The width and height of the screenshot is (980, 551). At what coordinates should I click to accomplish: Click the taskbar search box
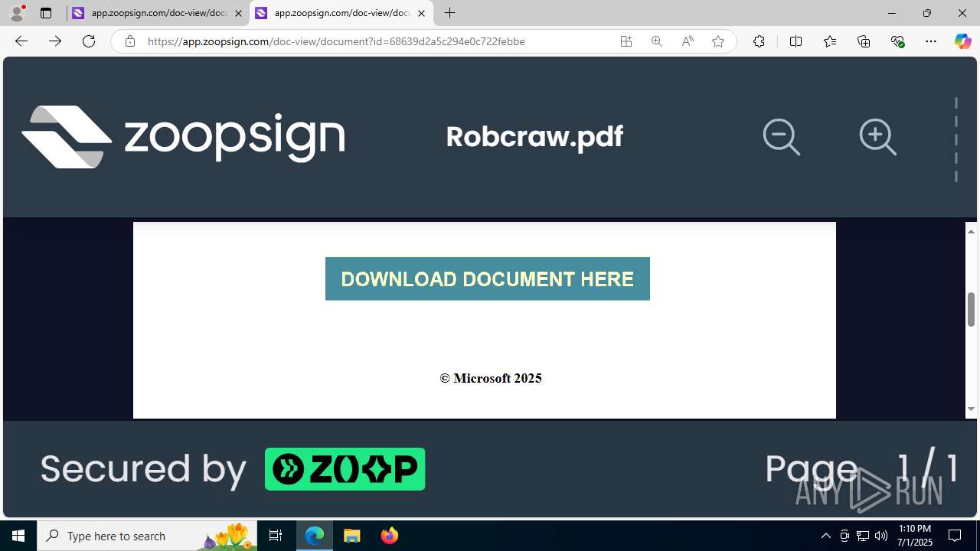[147, 536]
